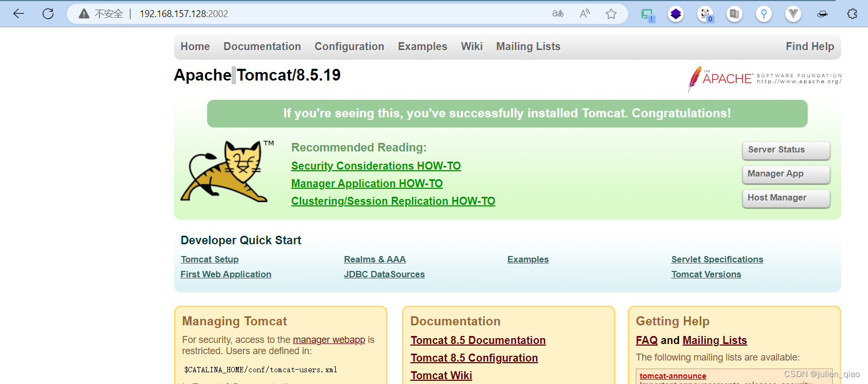Open the Examples nav item

tap(422, 46)
